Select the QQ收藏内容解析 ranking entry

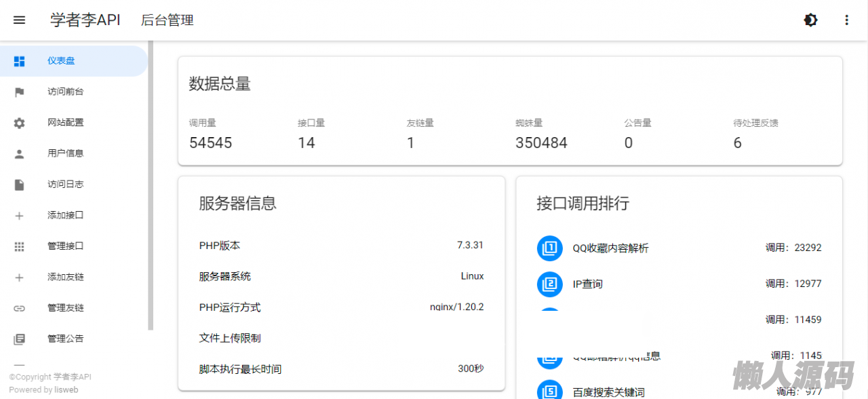point(610,248)
